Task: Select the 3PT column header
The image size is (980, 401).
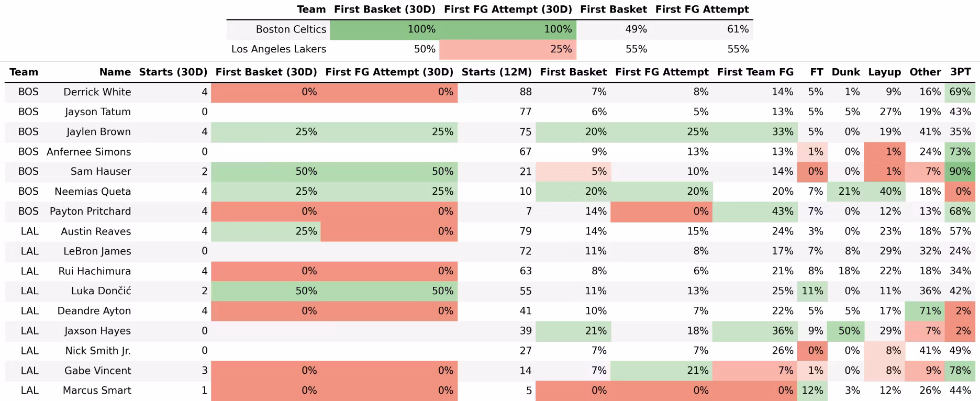Action: [960, 72]
